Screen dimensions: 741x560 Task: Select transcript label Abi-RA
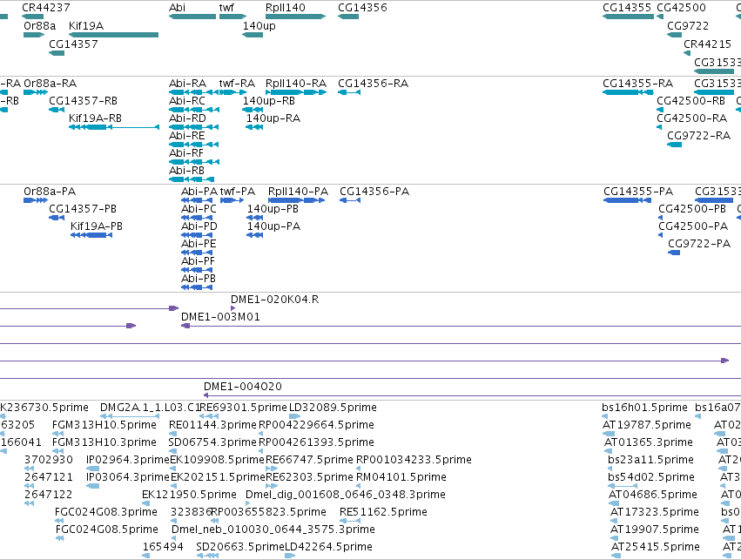pyautogui.click(x=187, y=84)
